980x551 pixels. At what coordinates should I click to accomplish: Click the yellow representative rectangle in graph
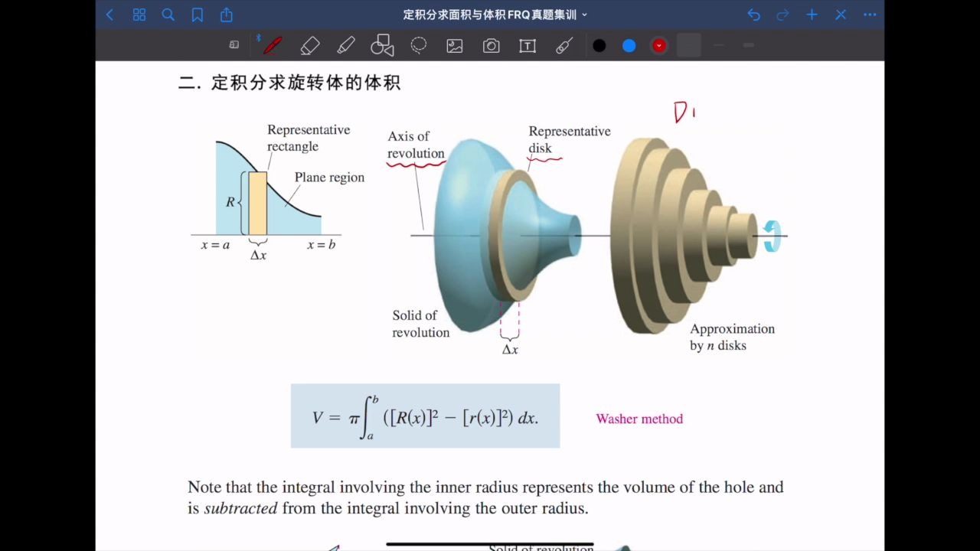257,203
